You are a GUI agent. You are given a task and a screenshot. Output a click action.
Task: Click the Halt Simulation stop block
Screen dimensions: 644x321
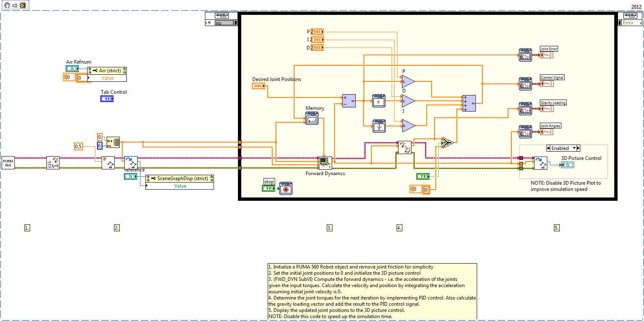coord(285,188)
